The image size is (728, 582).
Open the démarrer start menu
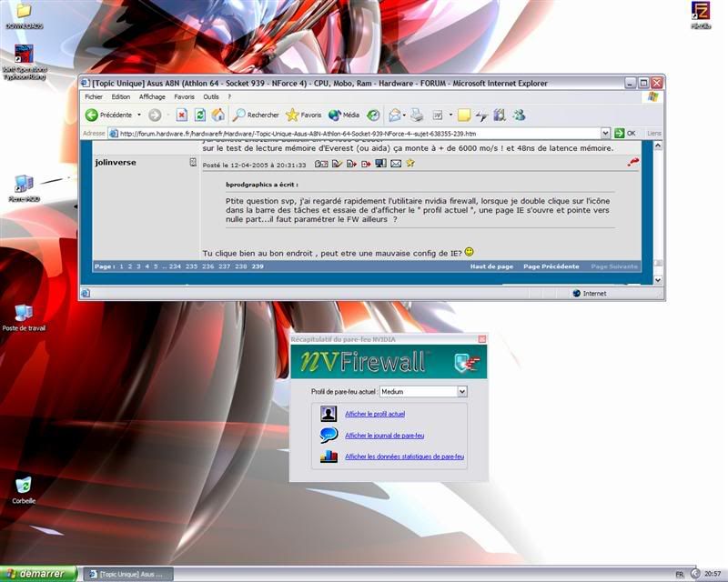[37, 574]
